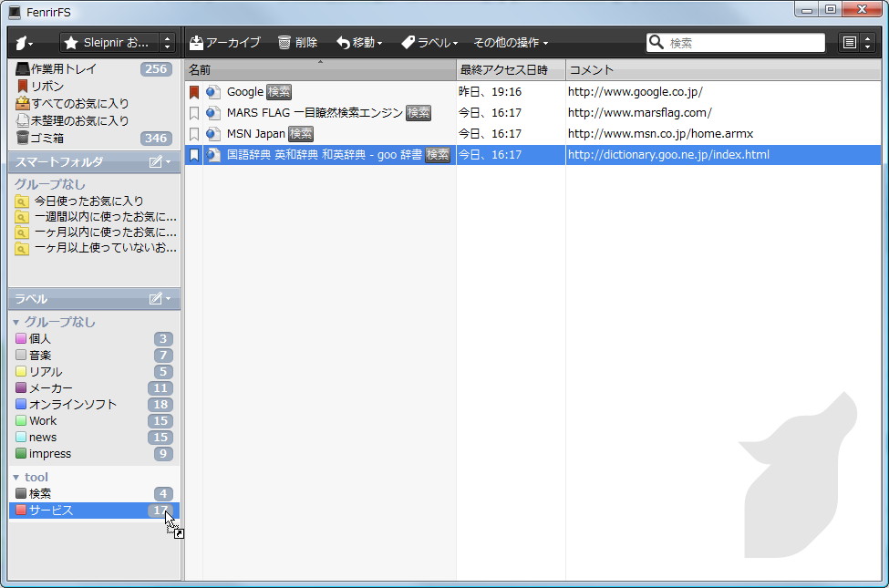Screen dimensions: 889x588
Task: Click the view mode up-down stepper
Action: pos(867,43)
